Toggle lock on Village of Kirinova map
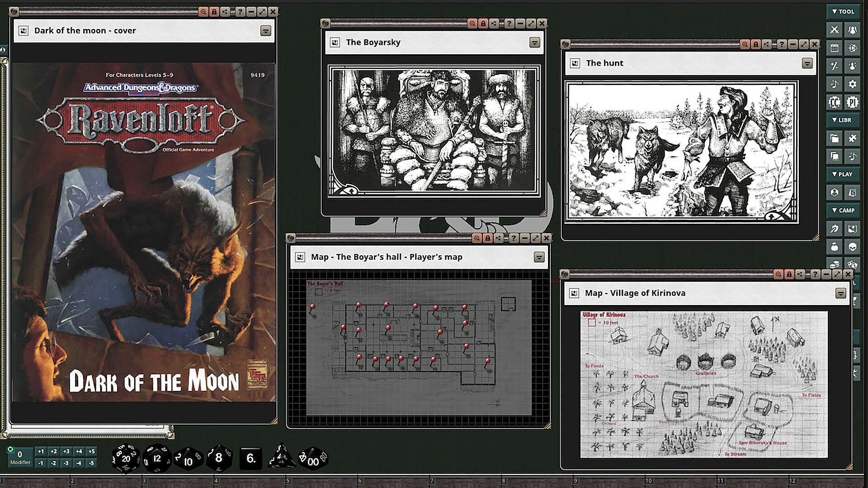 789,274
